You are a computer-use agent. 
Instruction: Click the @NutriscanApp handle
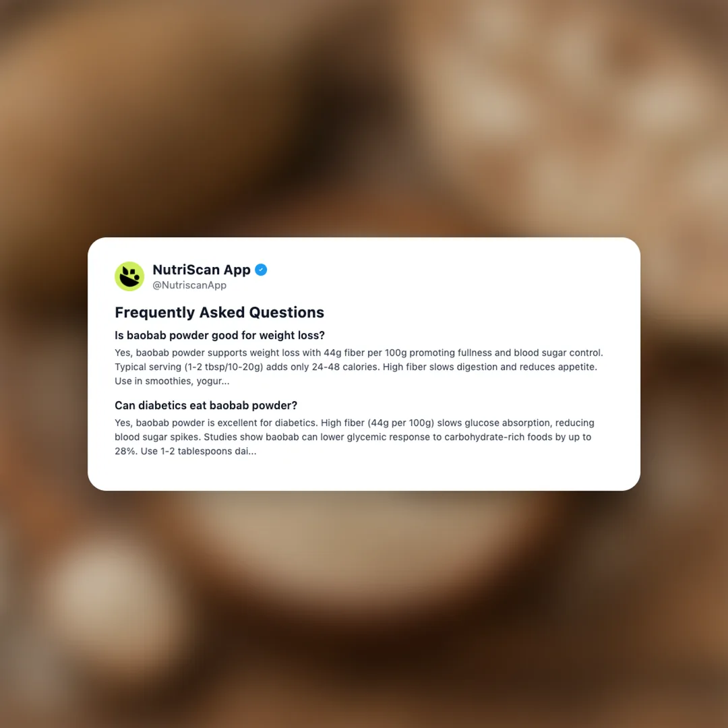pos(189,285)
